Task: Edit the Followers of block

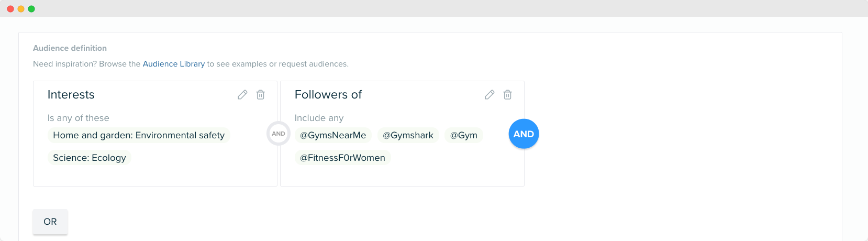Action: pos(489,95)
